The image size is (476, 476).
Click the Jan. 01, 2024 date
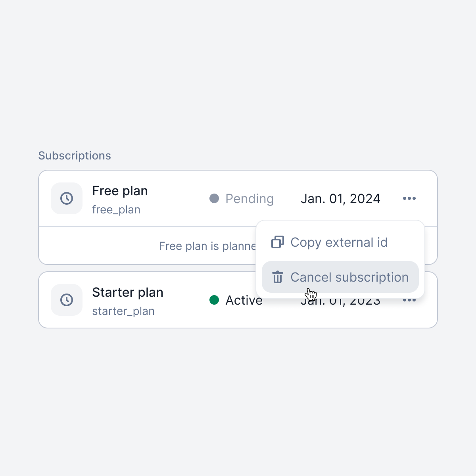[x=340, y=199]
